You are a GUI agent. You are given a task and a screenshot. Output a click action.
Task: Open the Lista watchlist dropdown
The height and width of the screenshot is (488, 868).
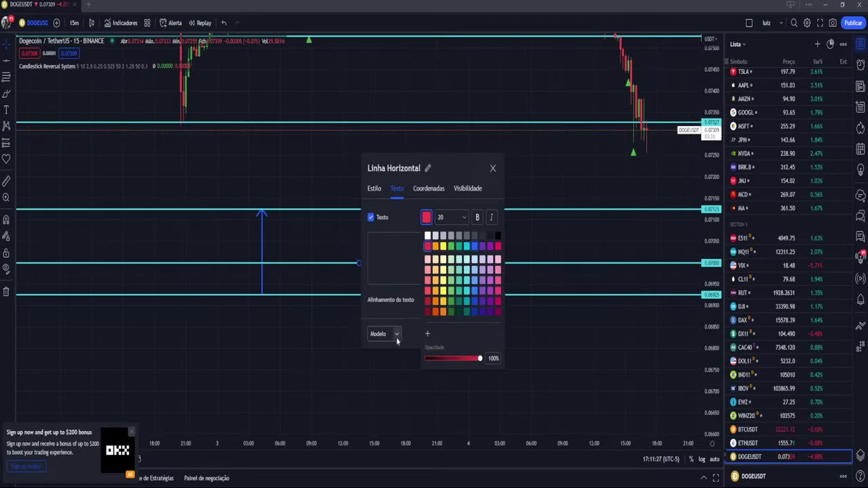tap(738, 44)
